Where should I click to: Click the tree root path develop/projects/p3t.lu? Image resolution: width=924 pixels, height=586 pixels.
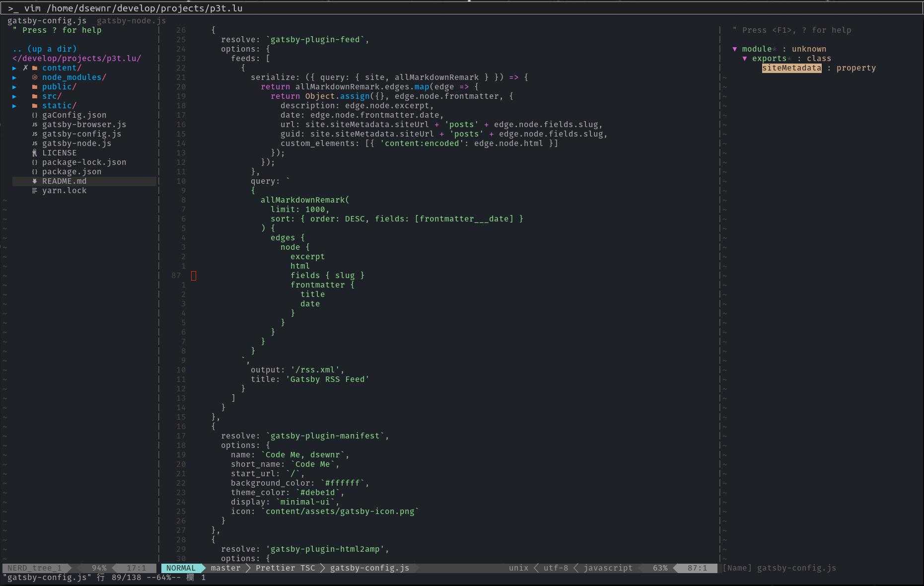coord(76,58)
